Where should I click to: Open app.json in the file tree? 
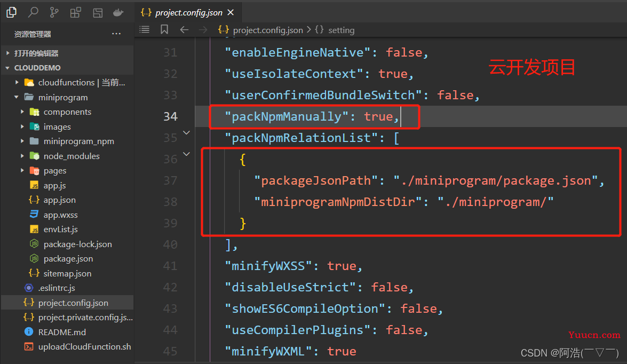pyautogui.click(x=60, y=200)
